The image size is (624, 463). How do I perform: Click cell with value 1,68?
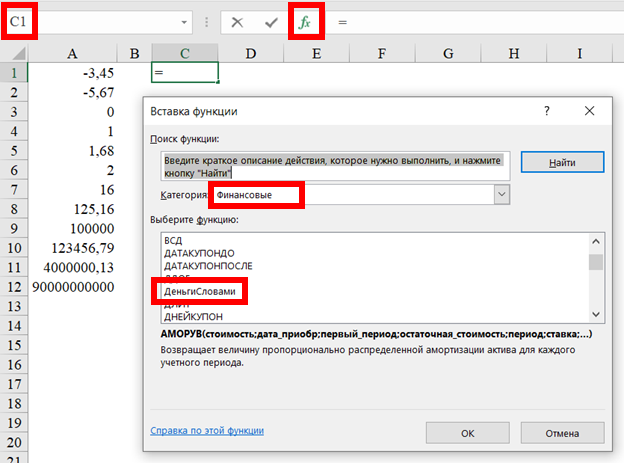pyautogui.click(x=72, y=150)
